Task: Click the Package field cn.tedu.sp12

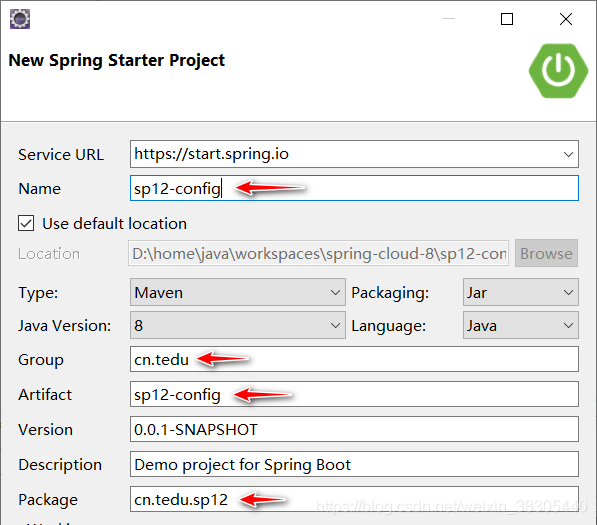Action: (x=354, y=499)
